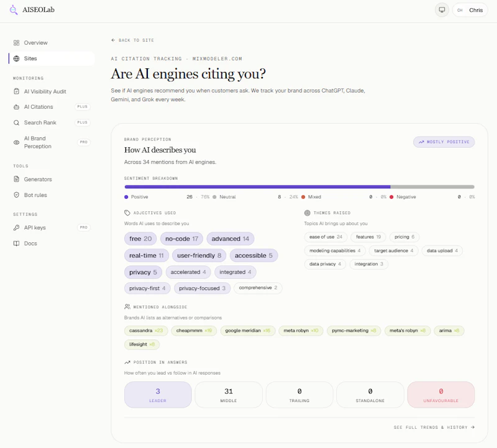
Task: Click PLUS badge next to AI Citations
Action: pyautogui.click(x=83, y=106)
